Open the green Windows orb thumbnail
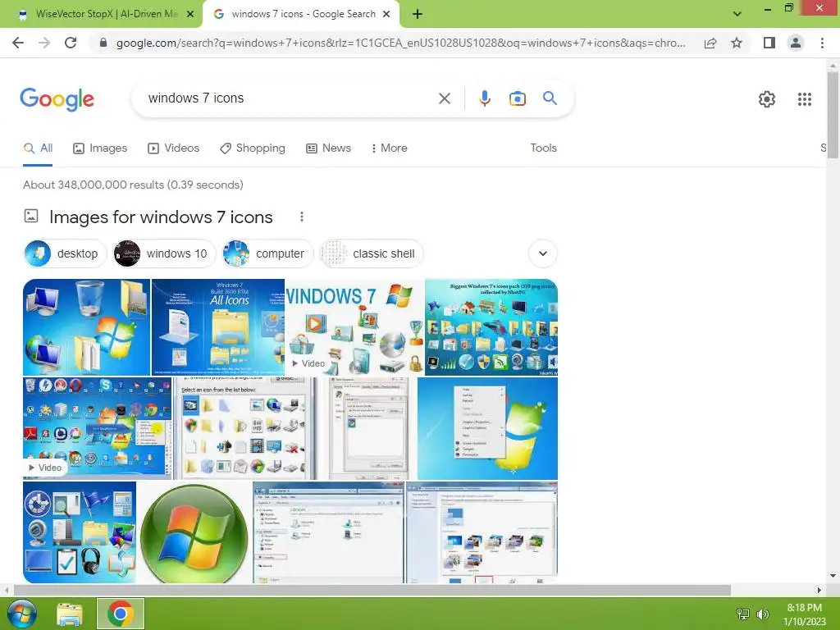Viewport: 840px width, 630px height. [x=194, y=532]
